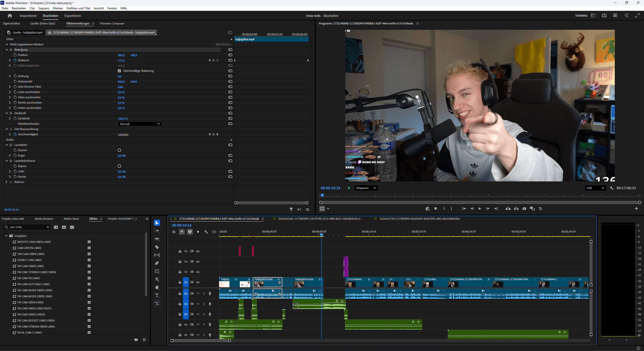Select the Pen tool
The image size is (644, 351).
point(157,263)
